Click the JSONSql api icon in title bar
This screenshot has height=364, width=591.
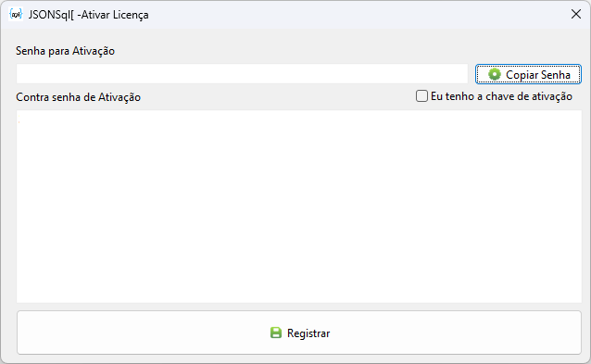point(16,14)
